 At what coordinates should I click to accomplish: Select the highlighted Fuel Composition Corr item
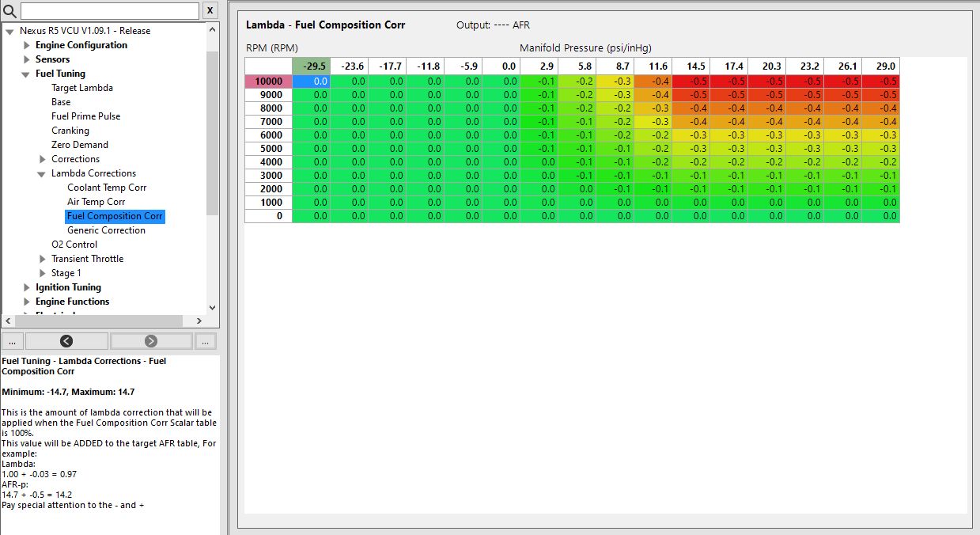click(115, 216)
